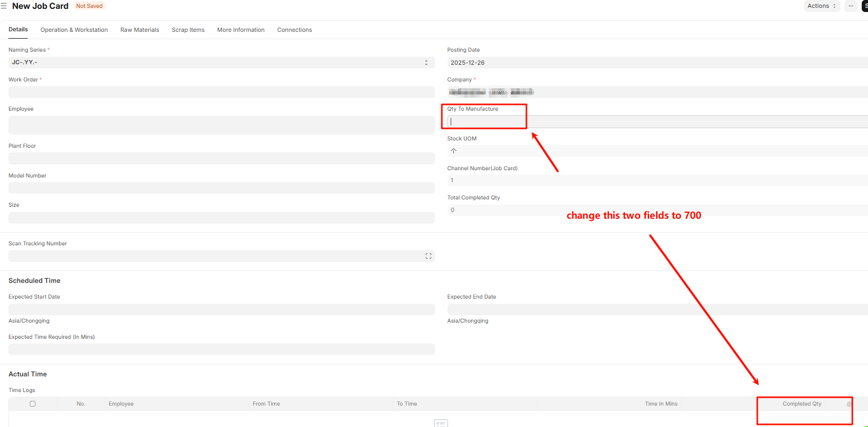Select the More Information tab
Viewport: 868px width, 427px height.
point(241,30)
